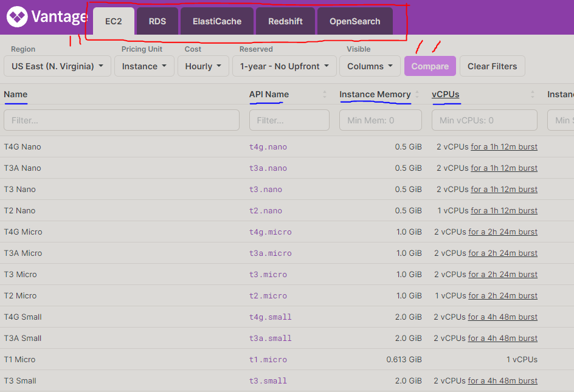
Task: Open the t2.nano API name link
Action: tap(266, 210)
